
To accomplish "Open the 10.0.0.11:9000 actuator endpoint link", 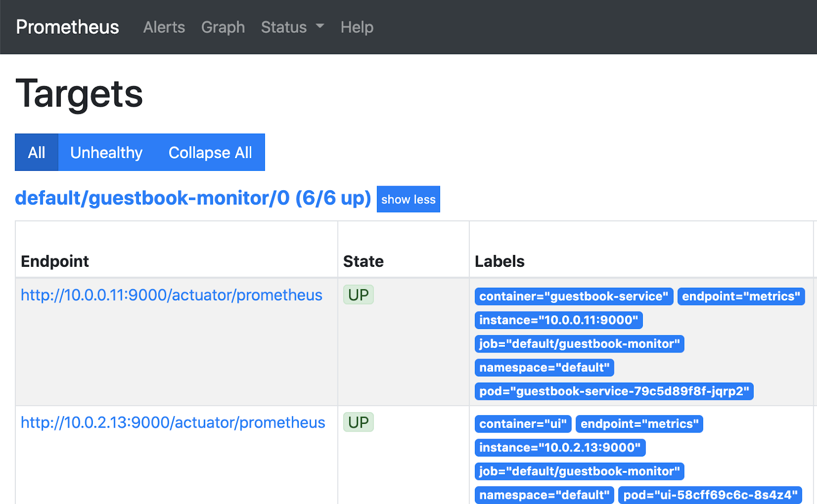I will pyautogui.click(x=172, y=295).
